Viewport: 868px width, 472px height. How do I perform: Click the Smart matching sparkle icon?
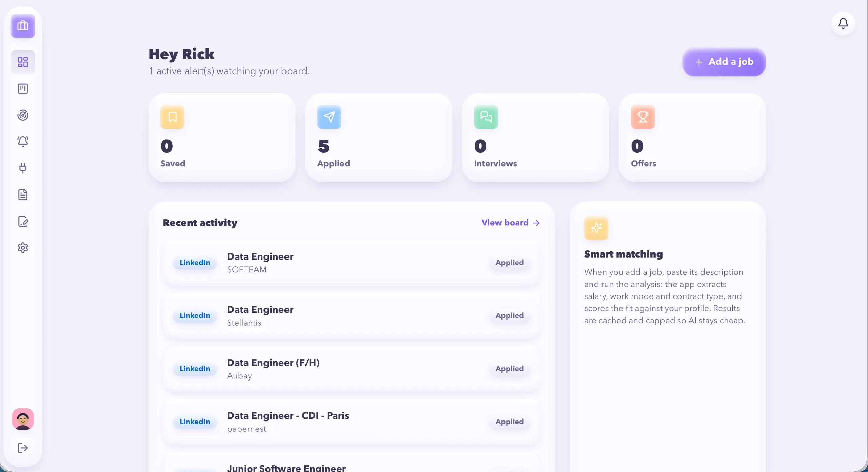[596, 228]
